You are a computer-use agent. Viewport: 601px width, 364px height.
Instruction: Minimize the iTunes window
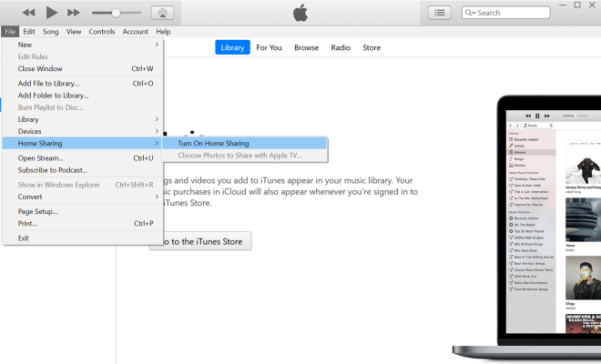pos(563,5)
